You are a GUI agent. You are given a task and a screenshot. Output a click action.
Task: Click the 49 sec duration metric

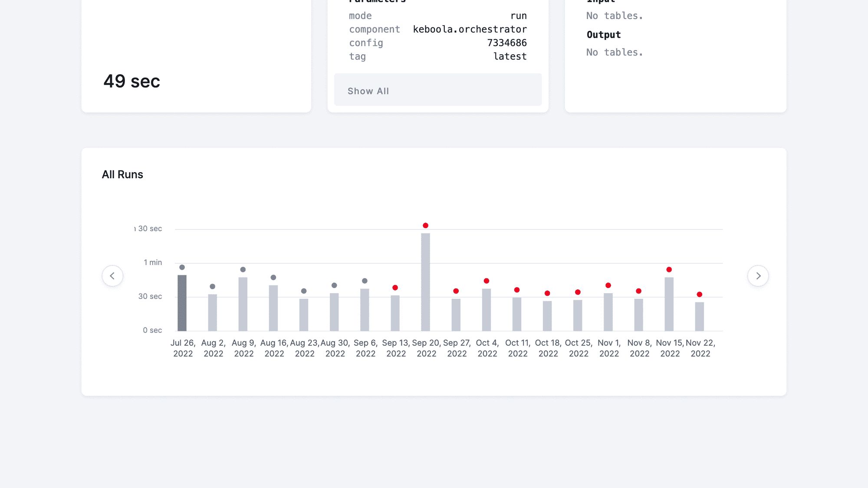[x=132, y=81]
